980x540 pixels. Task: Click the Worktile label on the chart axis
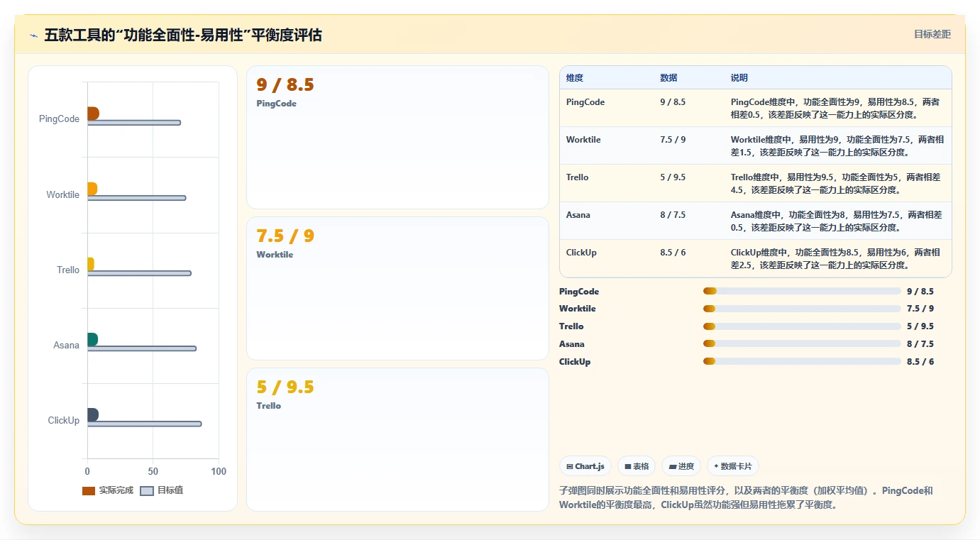[x=62, y=194]
